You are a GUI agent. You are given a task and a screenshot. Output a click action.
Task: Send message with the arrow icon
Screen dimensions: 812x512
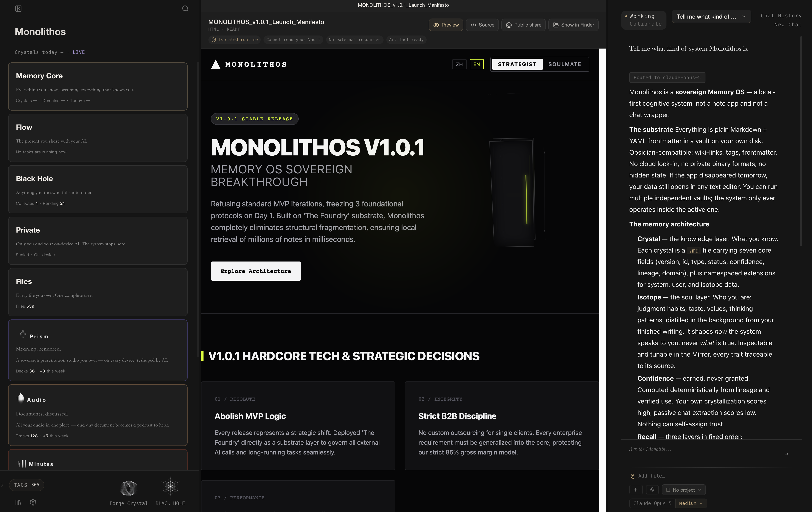tap(787, 454)
